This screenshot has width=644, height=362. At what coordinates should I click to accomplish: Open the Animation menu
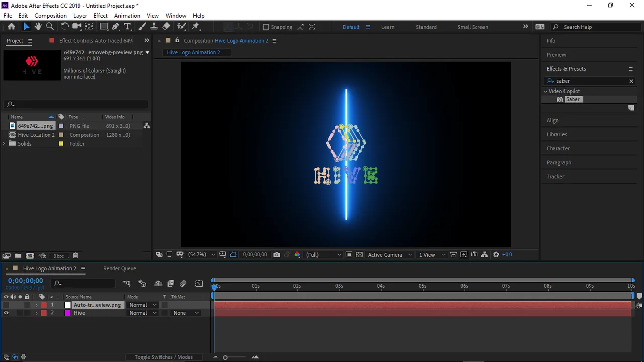point(127,16)
